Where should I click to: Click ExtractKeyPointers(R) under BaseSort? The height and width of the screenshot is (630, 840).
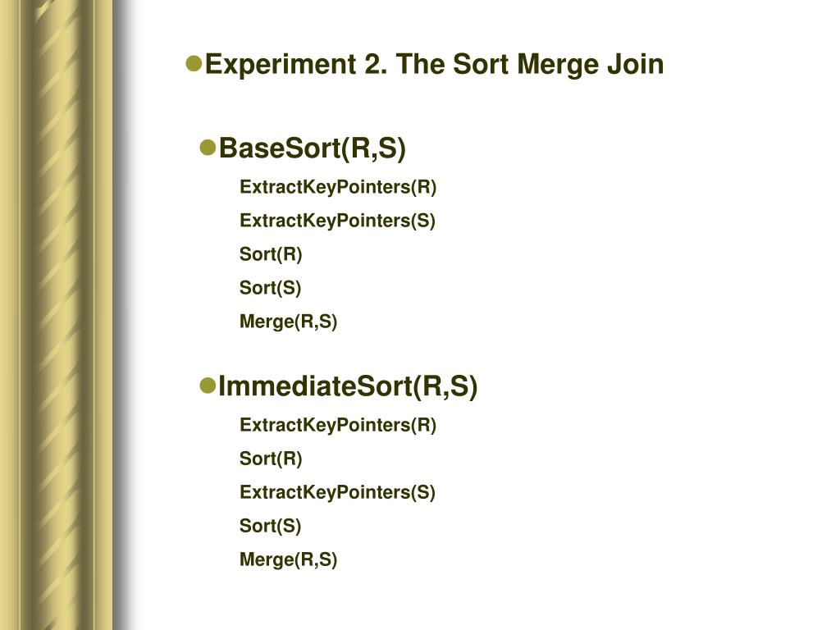pyautogui.click(x=338, y=187)
